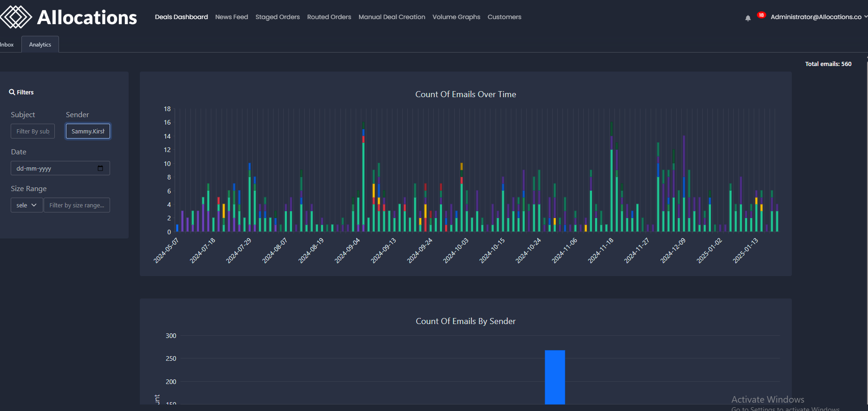868x411 pixels.
Task: Click the 2024-10-03 axis date label
Action: [456, 251]
